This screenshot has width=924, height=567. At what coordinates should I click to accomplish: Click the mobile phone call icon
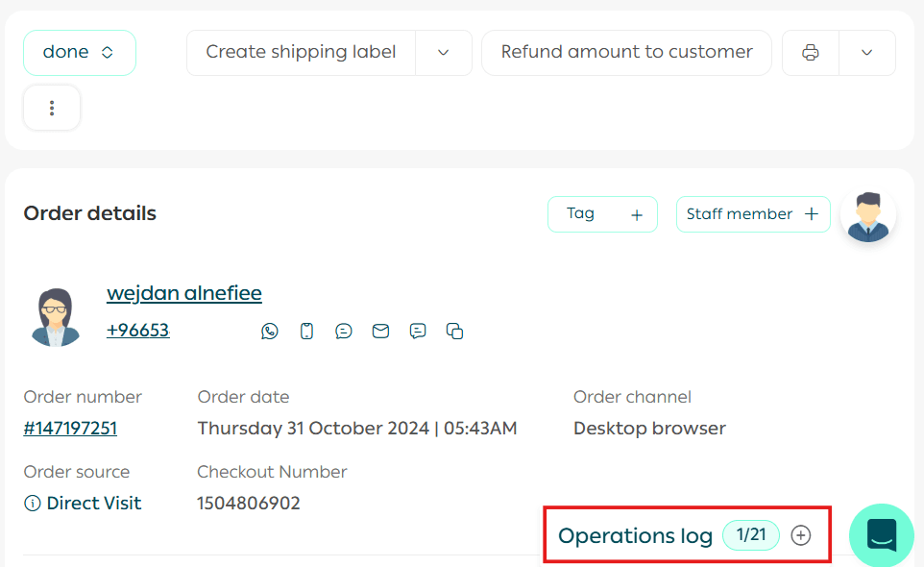306,332
